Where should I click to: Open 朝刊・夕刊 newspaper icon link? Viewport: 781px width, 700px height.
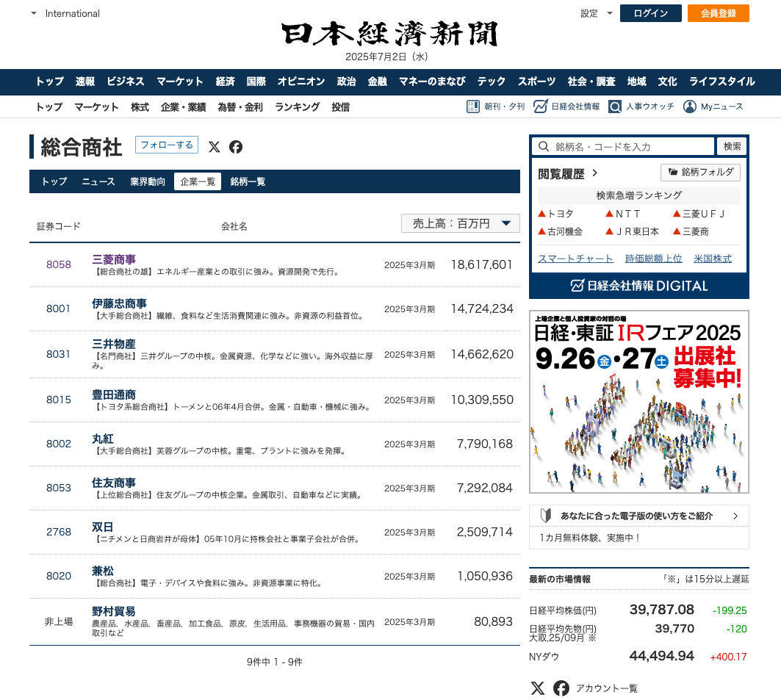point(472,107)
